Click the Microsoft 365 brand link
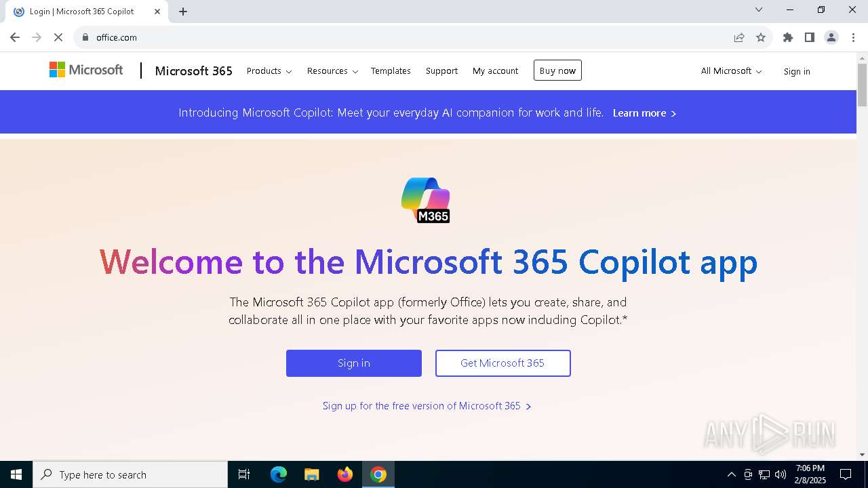868x488 pixels. coord(194,70)
